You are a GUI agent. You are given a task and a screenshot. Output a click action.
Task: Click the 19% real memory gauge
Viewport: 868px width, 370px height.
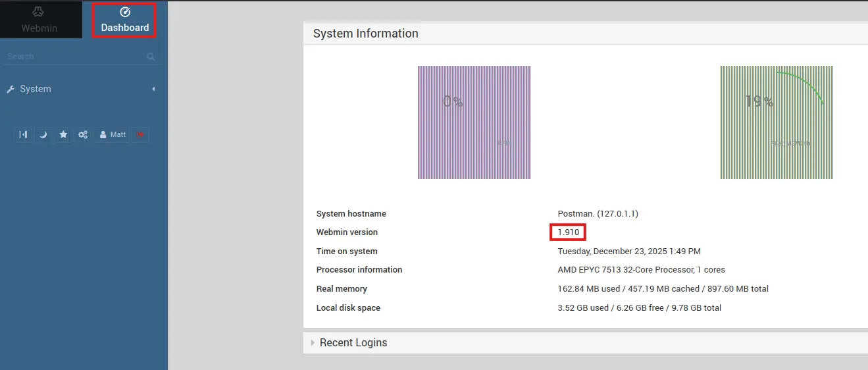pos(776,122)
